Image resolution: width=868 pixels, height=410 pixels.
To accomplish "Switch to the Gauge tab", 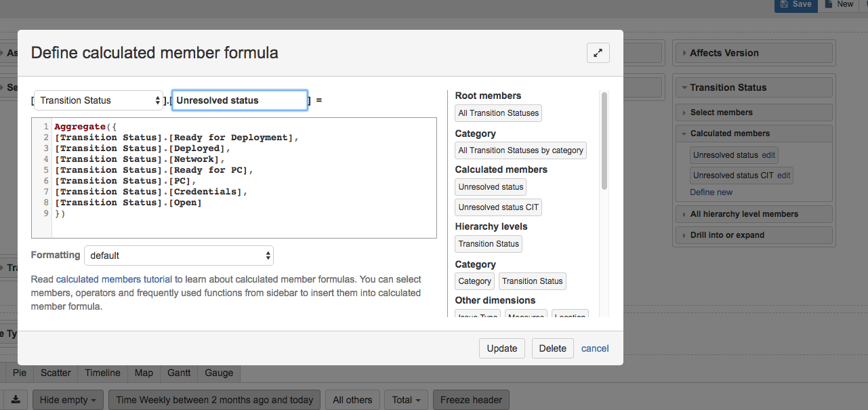I will pyautogui.click(x=218, y=373).
